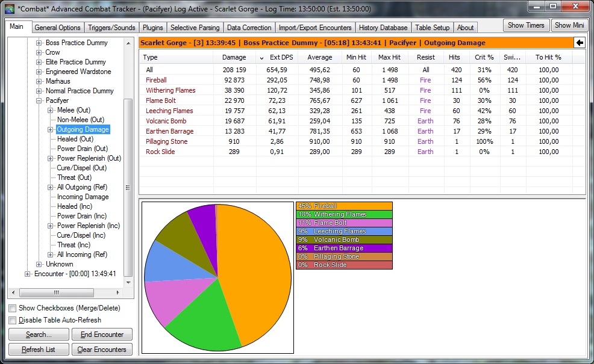Expand Encounter [00:00] 13:49:41 node
The image size is (594, 364).
[27, 274]
